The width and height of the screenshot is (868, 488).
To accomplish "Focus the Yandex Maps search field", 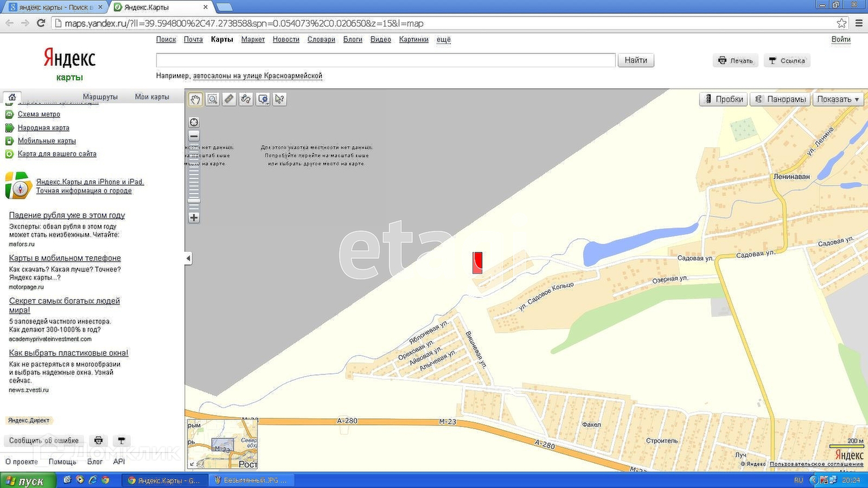I will point(386,60).
